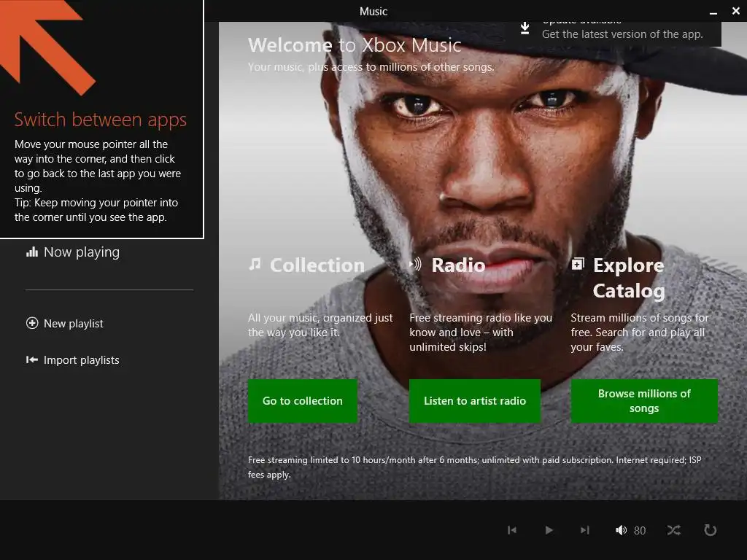
Task: Click the Go to collection button
Action: pyautogui.click(x=303, y=401)
